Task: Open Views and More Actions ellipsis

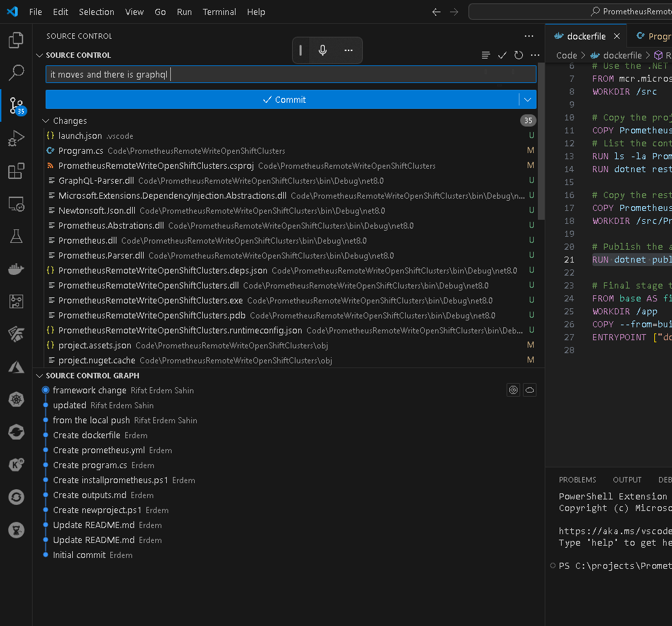Action: point(529,36)
